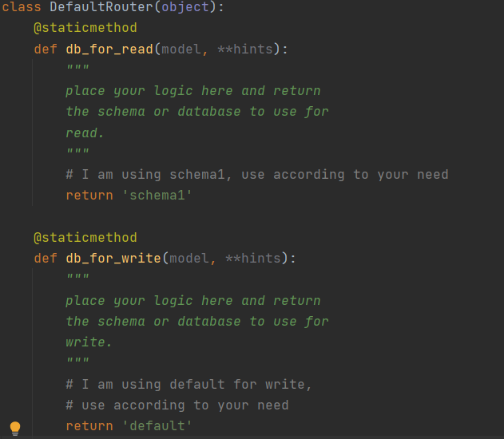The width and height of the screenshot is (504, 439).
Task: Click the '# use according to your need' comment line
Action: (x=177, y=405)
